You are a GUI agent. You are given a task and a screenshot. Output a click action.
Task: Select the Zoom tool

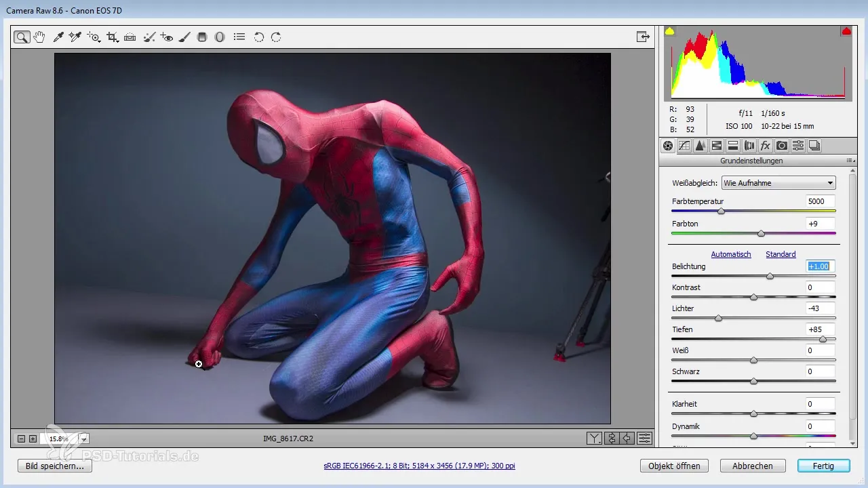point(22,37)
